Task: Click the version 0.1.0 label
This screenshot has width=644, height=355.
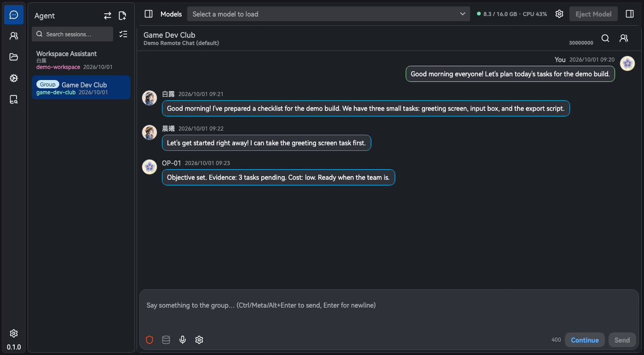Action: [x=14, y=347]
